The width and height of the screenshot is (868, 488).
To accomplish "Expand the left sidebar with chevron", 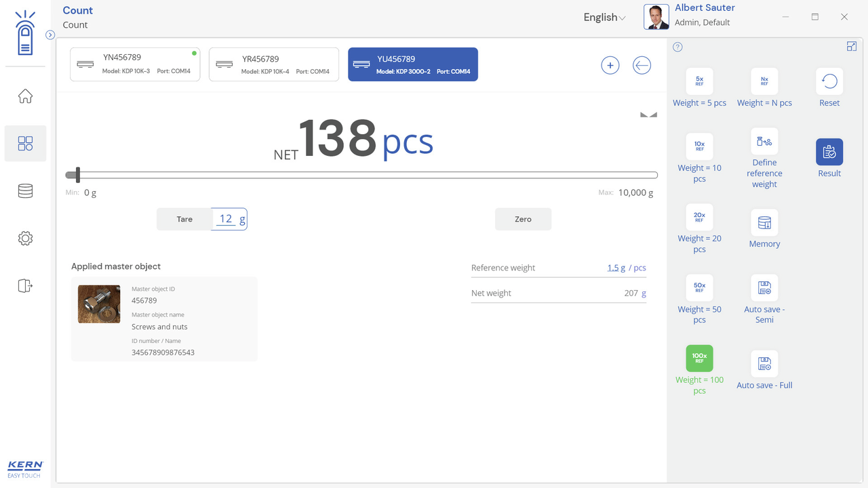I will pyautogui.click(x=50, y=35).
